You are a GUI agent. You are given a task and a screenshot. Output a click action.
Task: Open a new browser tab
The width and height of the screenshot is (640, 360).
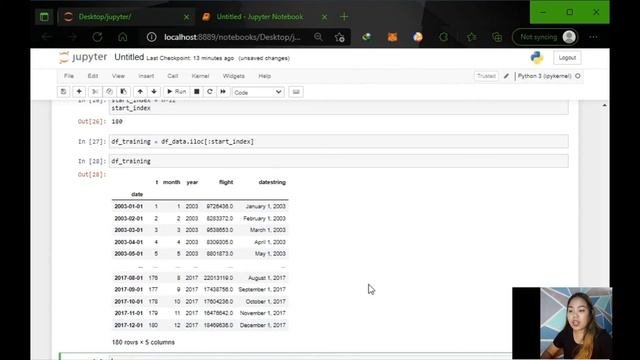tap(344, 17)
